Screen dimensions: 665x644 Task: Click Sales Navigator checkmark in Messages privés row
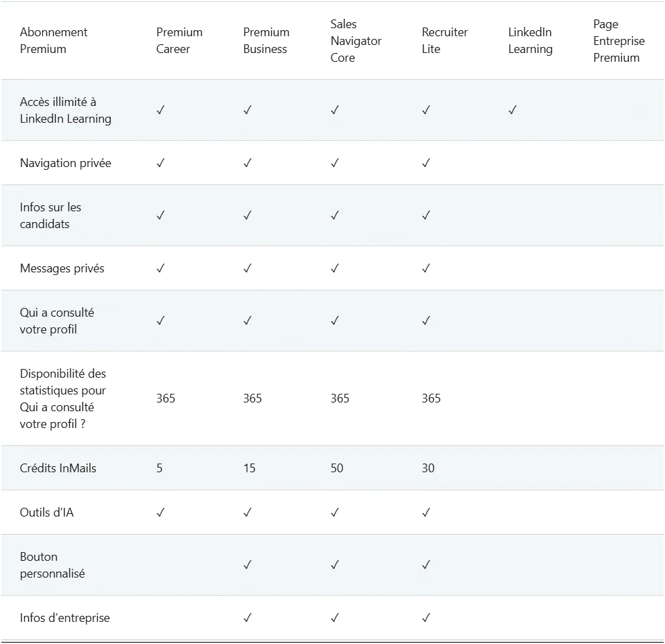tap(335, 268)
